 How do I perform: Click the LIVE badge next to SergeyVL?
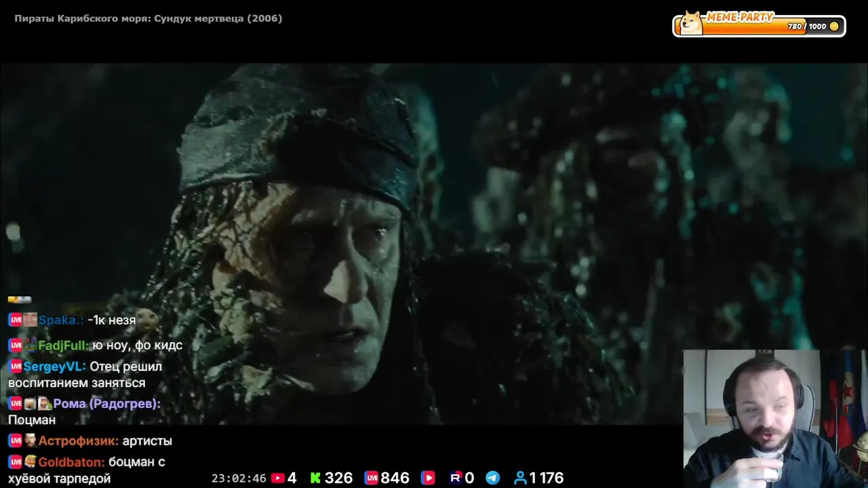16,367
